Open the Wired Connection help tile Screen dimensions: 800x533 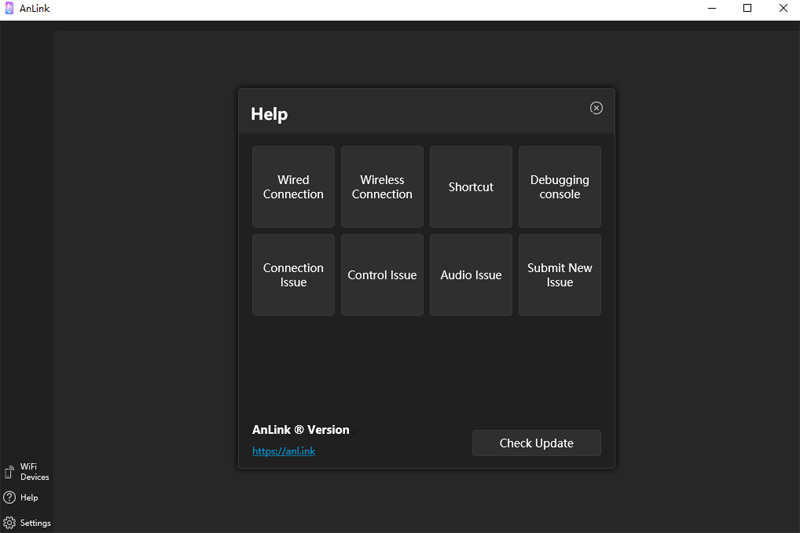click(x=293, y=187)
